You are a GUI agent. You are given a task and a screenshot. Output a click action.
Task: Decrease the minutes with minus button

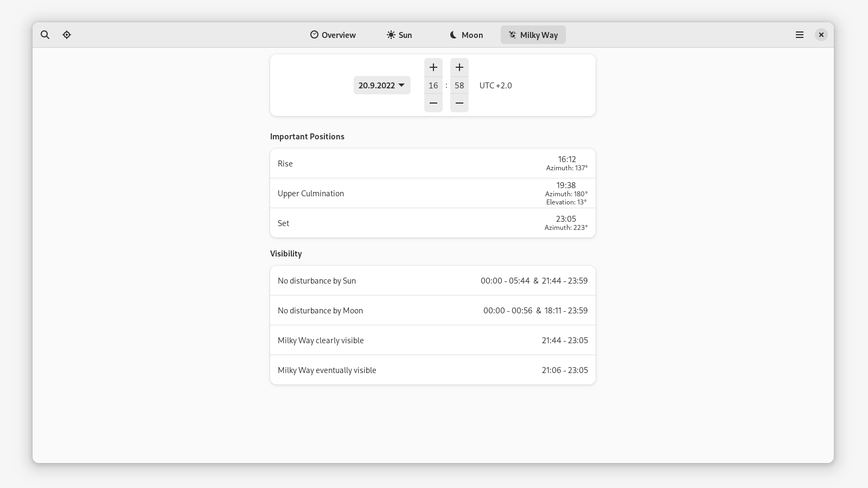(x=459, y=103)
